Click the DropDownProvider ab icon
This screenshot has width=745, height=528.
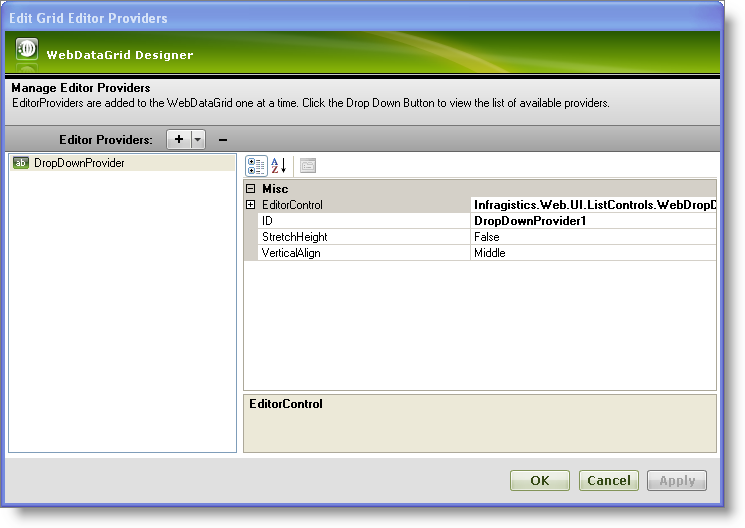20,163
